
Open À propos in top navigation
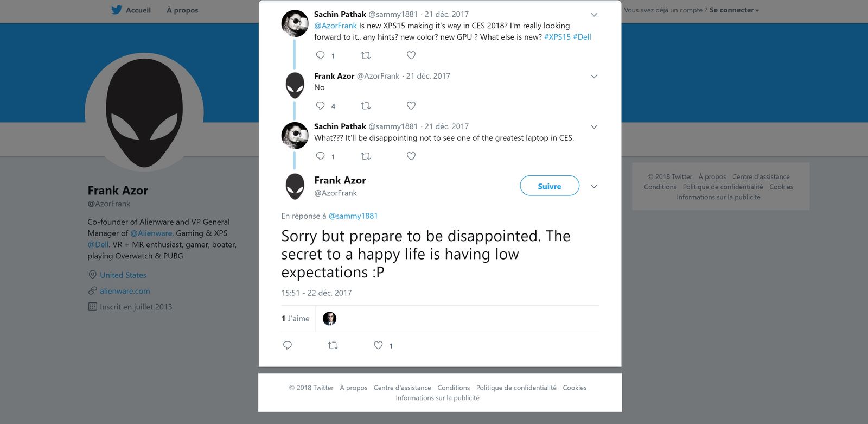[182, 10]
